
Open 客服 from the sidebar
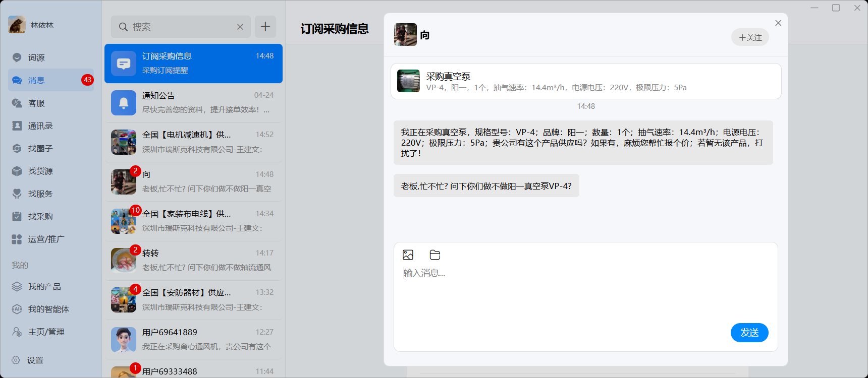[50, 103]
